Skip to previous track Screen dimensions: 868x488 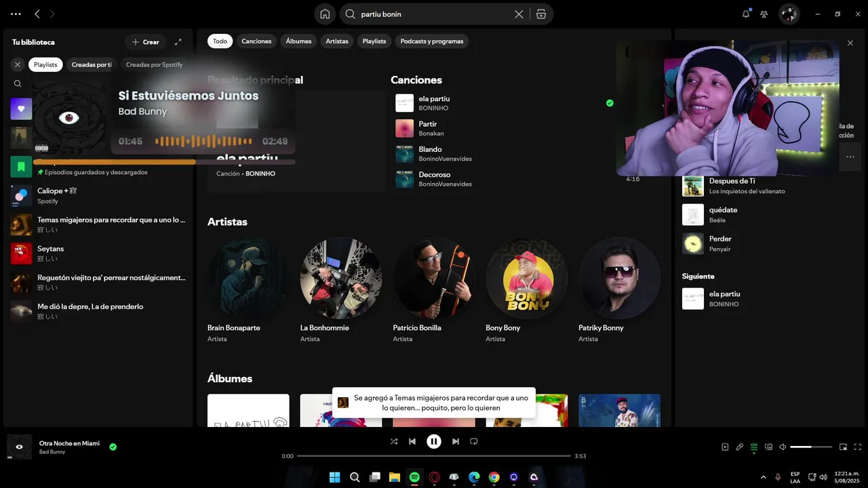[x=412, y=441]
